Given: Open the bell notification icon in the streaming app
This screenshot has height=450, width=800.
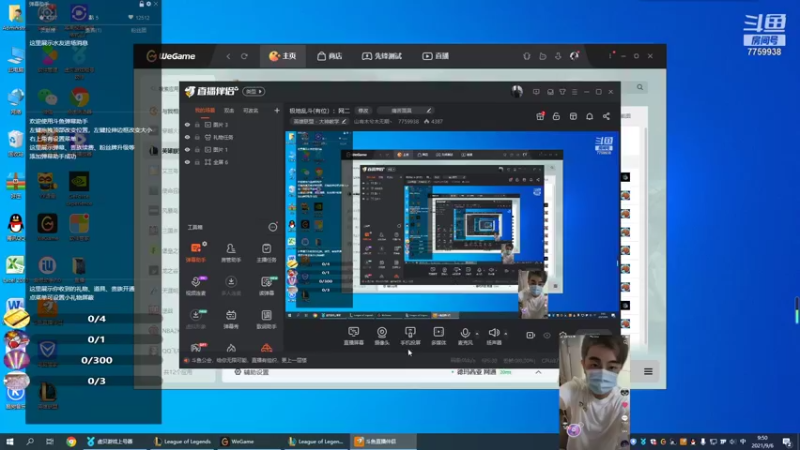Looking at the screenshot, I should coord(589,116).
